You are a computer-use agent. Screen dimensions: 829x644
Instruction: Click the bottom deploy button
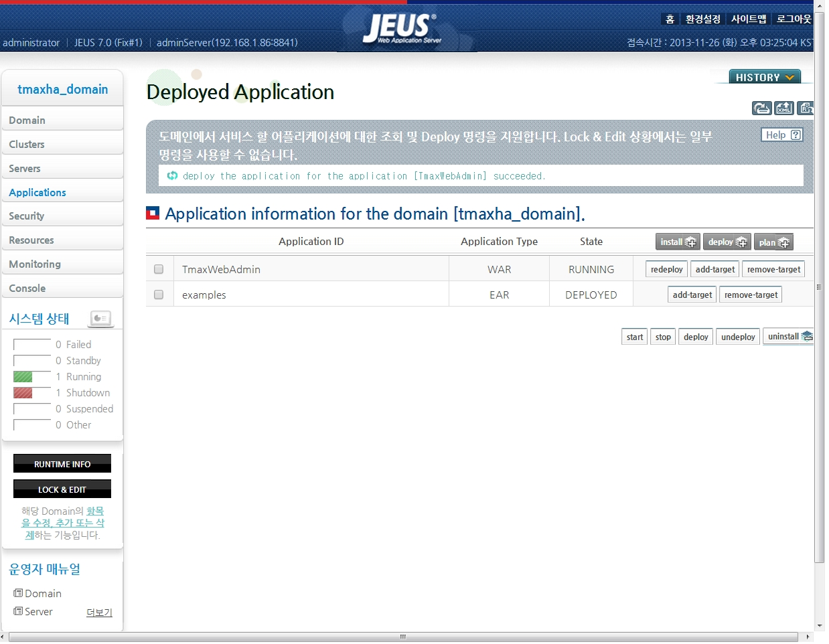[x=696, y=337]
